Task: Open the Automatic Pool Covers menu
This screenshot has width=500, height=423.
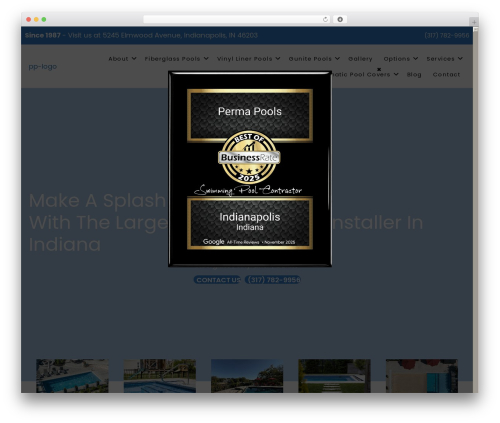Action: coord(361,74)
